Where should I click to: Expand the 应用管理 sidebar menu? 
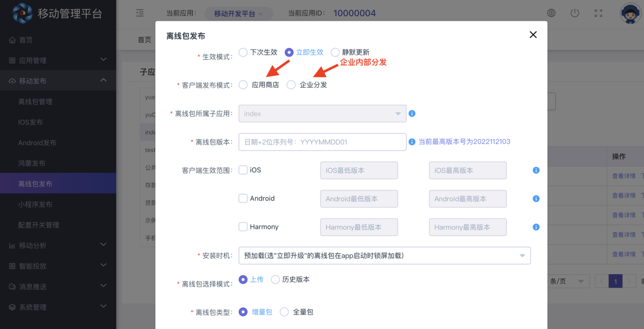coord(103,60)
